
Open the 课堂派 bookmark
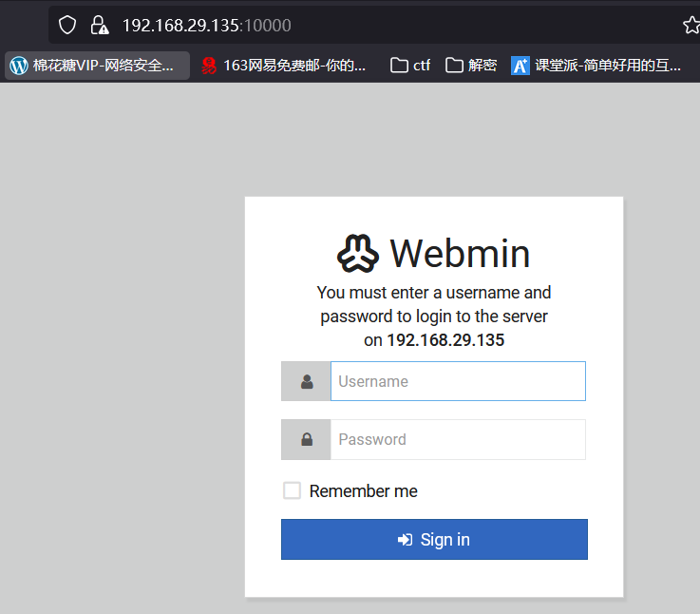tap(596, 66)
